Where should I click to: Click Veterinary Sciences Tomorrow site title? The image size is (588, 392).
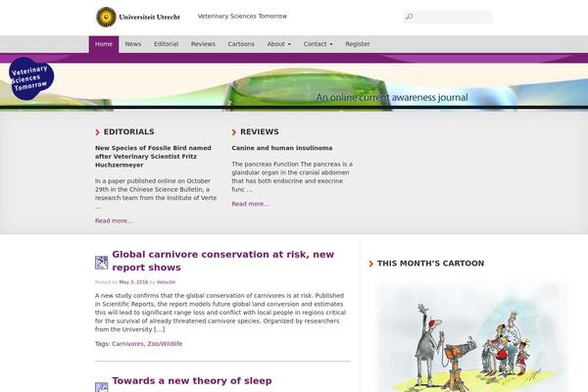[x=242, y=16]
